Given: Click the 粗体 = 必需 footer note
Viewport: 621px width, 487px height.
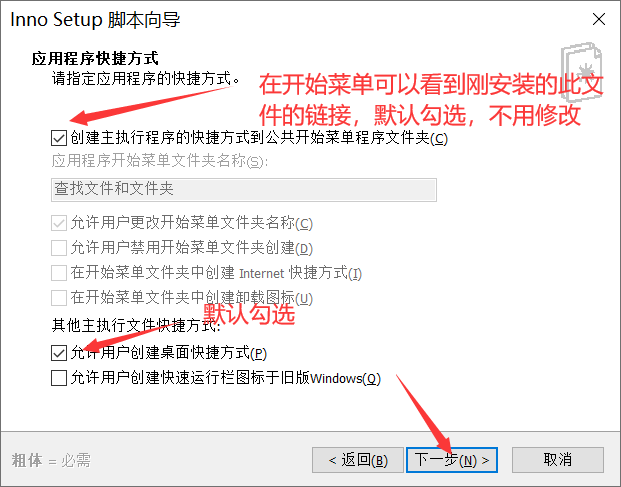Looking at the screenshot, I should click(51, 460).
